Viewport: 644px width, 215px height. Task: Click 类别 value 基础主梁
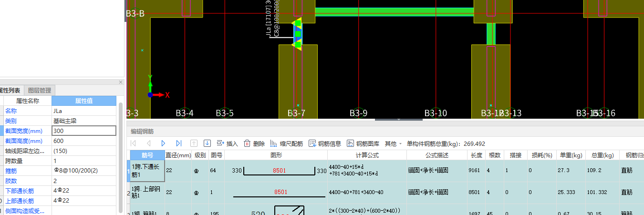tap(84, 121)
